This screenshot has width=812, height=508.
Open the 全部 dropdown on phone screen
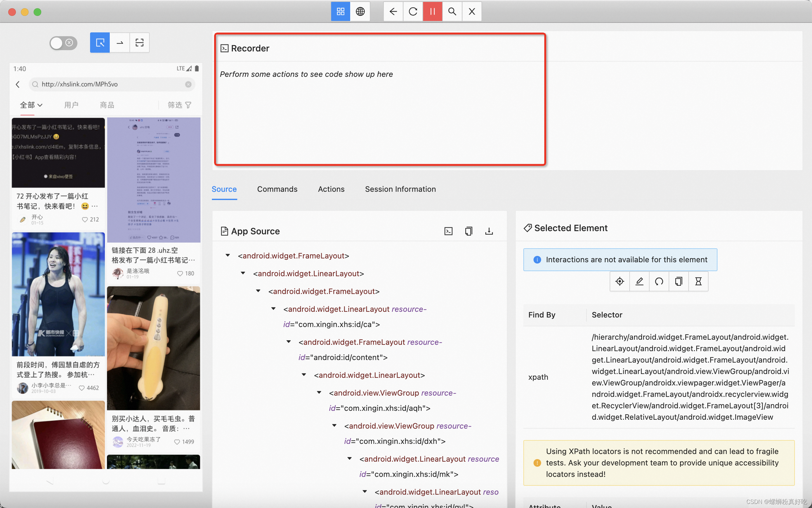click(x=31, y=105)
